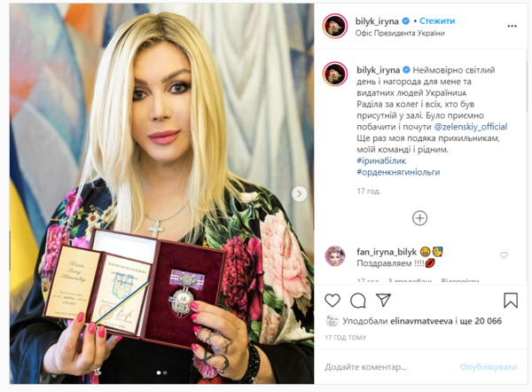Screen dimensions: 532x392
Task: Select the second carousel dot indicator
Action: (x=165, y=372)
